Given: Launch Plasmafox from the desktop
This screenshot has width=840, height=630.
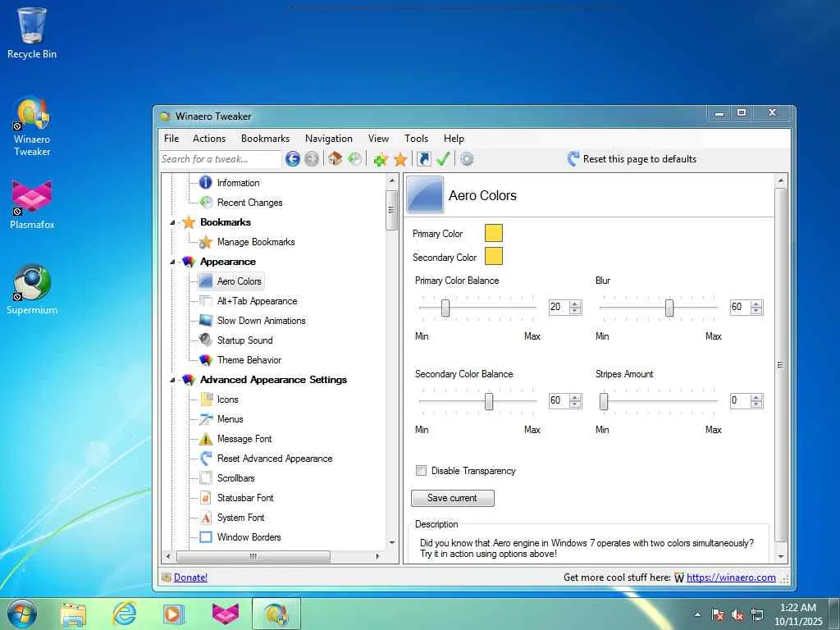Looking at the screenshot, I should 32,198.
